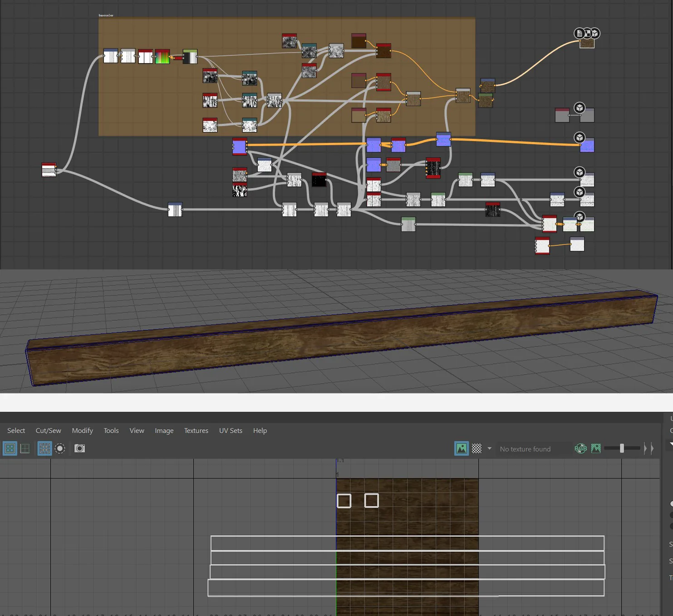Select the black-white gradient node with green header
Image resolution: width=673 pixels, height=616 pixels.
click(190, 56)
